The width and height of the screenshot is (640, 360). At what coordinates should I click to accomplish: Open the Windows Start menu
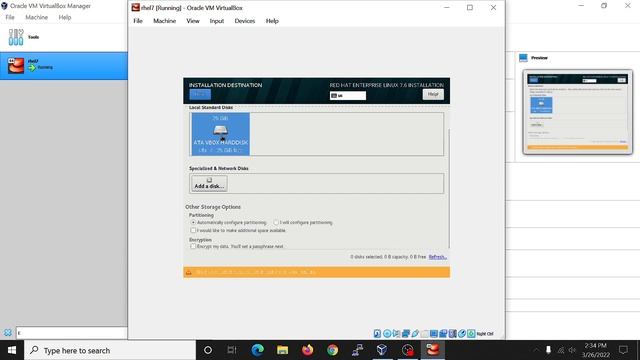pyautogui.click(x=12, y=350)
